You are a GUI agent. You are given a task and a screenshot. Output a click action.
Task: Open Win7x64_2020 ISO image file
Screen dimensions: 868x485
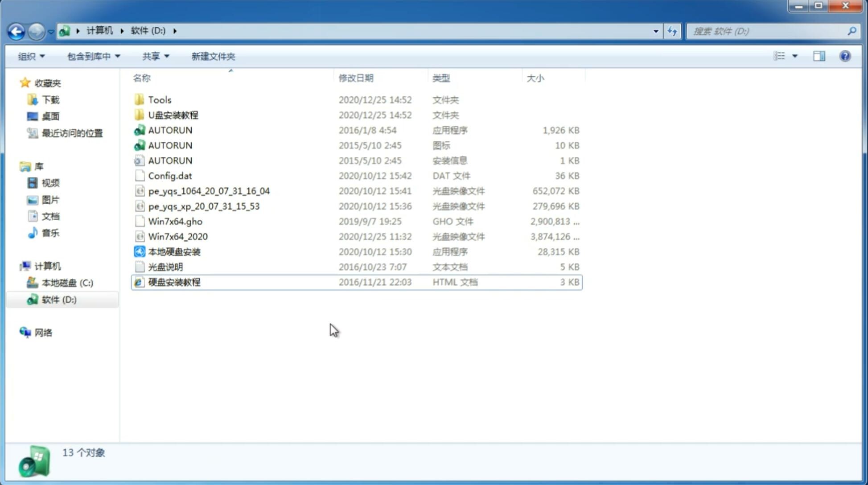click(x=177, y=237)
